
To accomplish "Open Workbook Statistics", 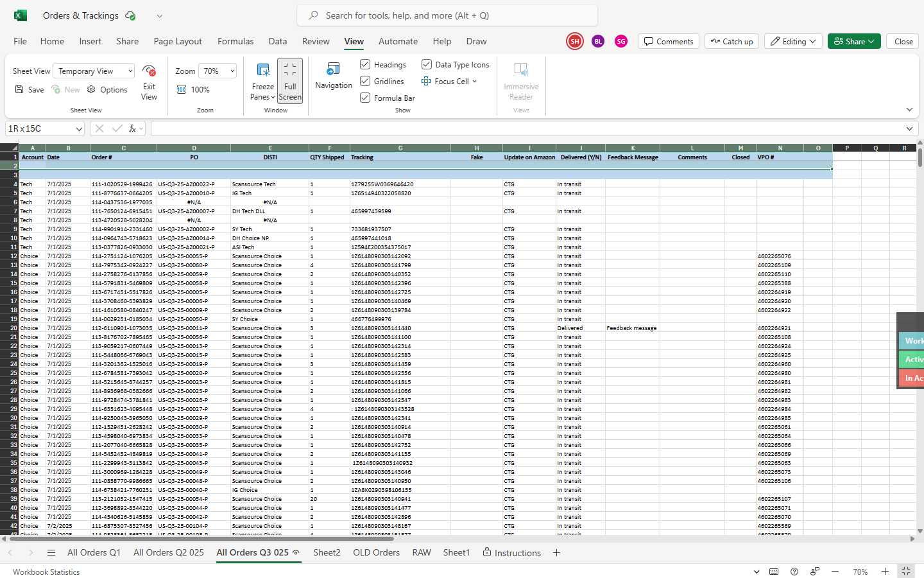I will click(x=46, y=572).
